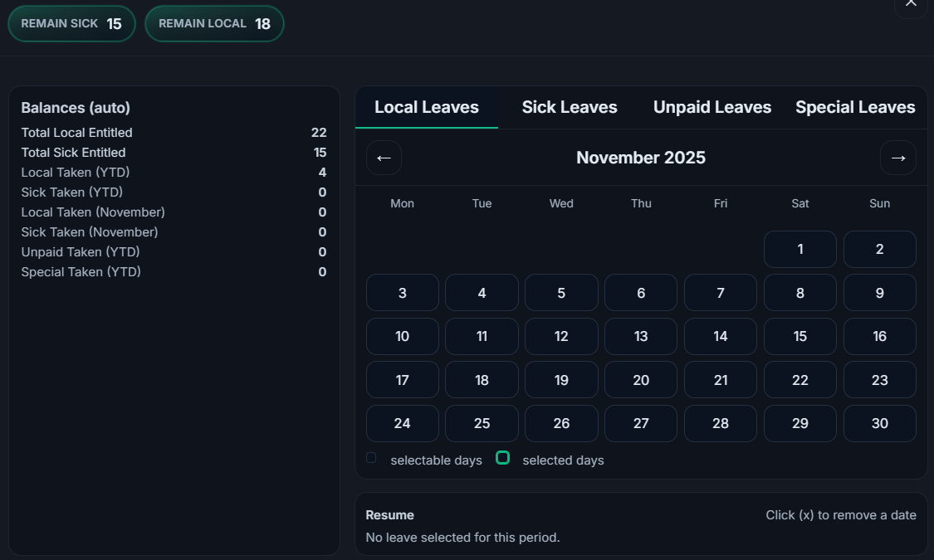This screenshot has width=934, height=560.
Task: Select November 1 on the calendar
Action: (800, 249)
